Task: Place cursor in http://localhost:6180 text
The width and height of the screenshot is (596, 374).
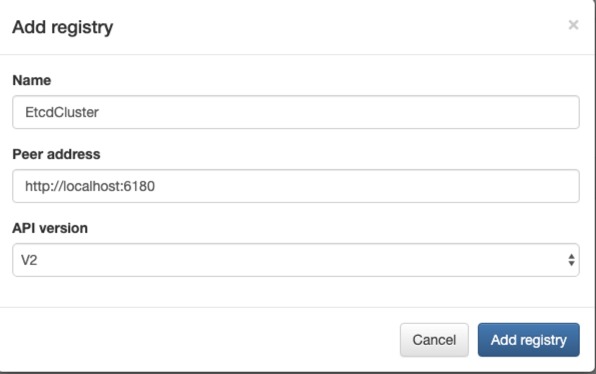Action: [x=90, y=186]
